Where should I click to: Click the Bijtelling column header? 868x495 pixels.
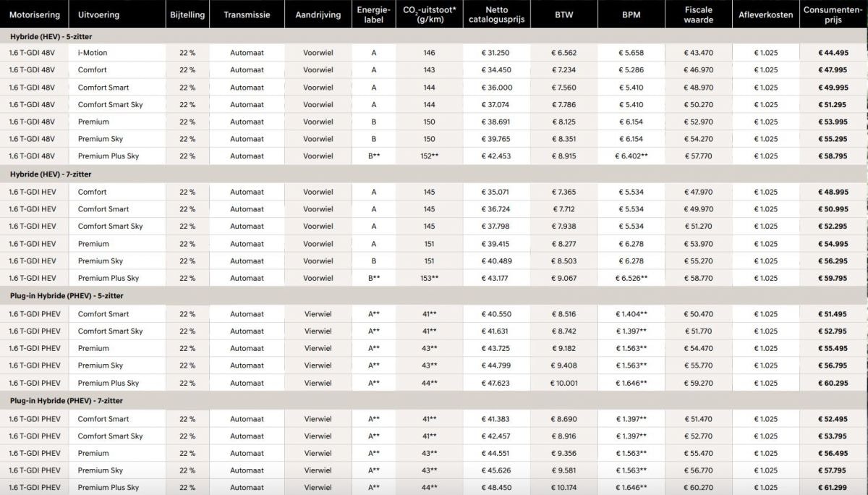click(187, 14)
